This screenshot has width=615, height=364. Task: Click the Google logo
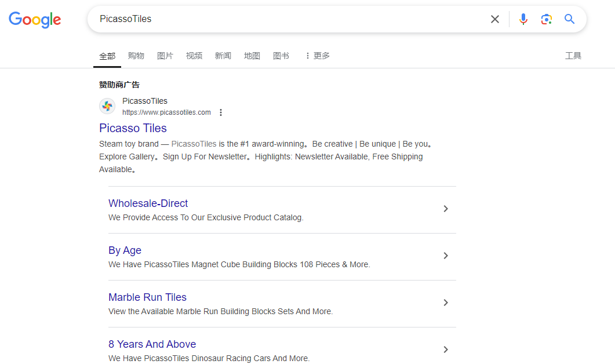point(35,20)
